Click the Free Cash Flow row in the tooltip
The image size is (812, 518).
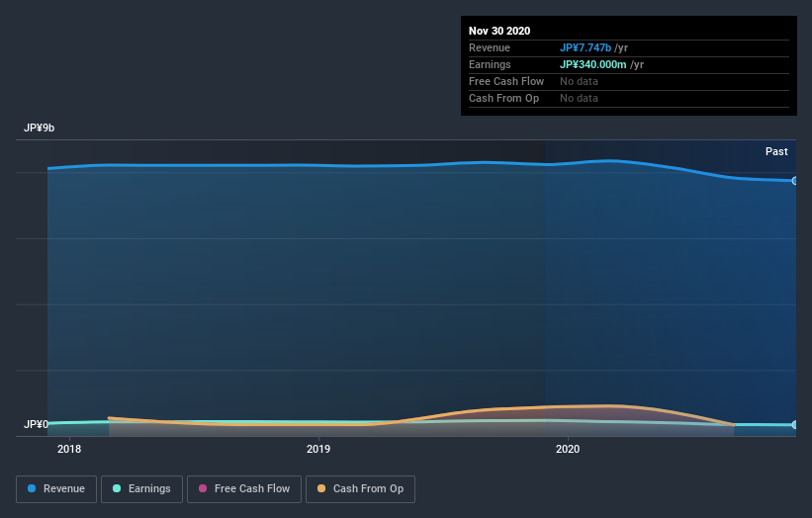[629, 82]
